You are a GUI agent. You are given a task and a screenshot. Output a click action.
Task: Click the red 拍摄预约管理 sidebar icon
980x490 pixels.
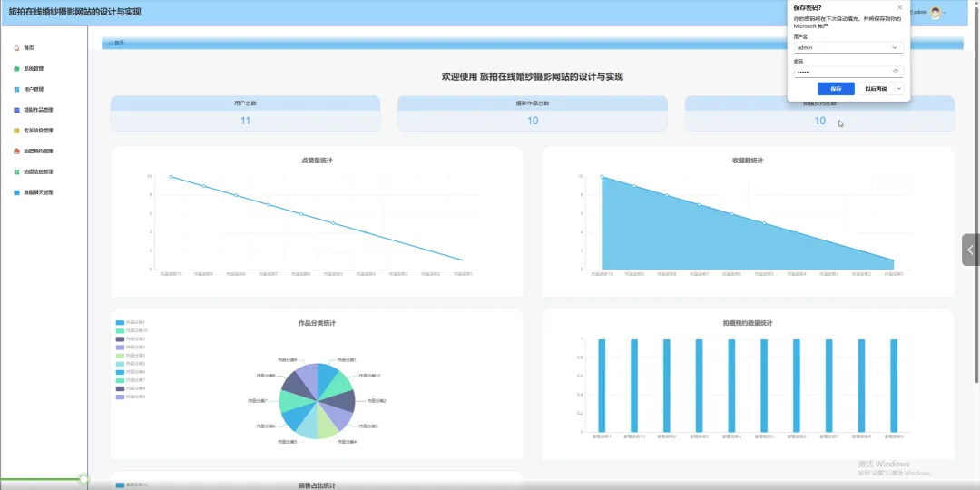[17, 152]
